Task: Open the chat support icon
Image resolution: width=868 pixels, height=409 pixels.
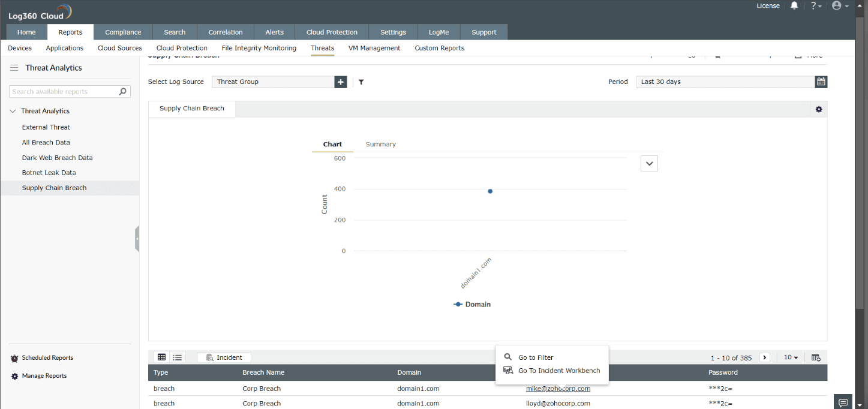Action: (843, 402)
